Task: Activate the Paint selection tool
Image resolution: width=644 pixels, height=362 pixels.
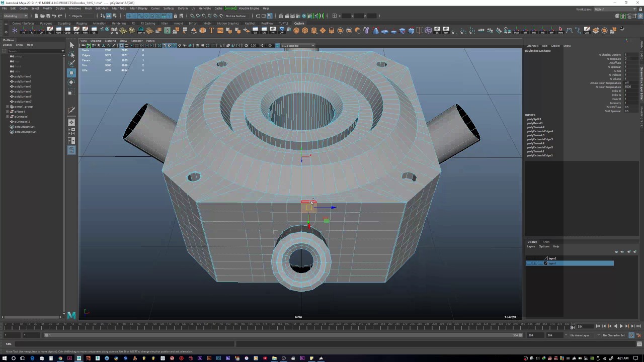Action: [71, 63]
